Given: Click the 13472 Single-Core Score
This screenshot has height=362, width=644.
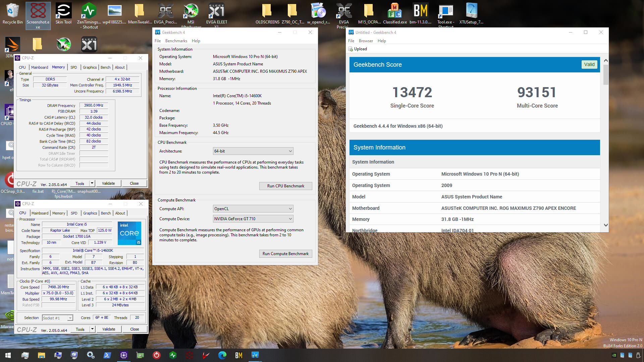Looking at the screenshot, I should tap(412, 92).
